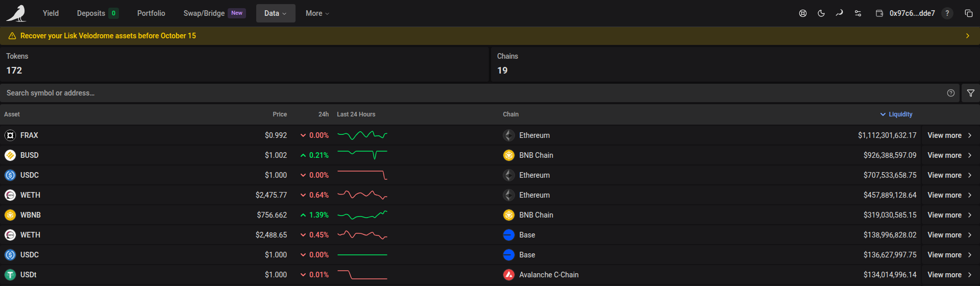Click the question mark badge next to the address
Image resolution: width=980 pixels, height=286 pixels.
click(x=947, y=13)
